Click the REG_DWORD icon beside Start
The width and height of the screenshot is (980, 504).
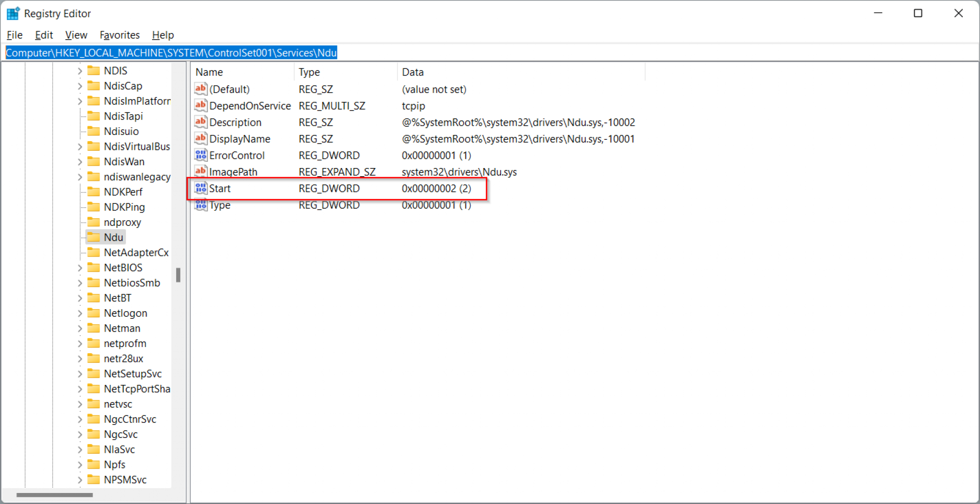[x=200, y=188]
